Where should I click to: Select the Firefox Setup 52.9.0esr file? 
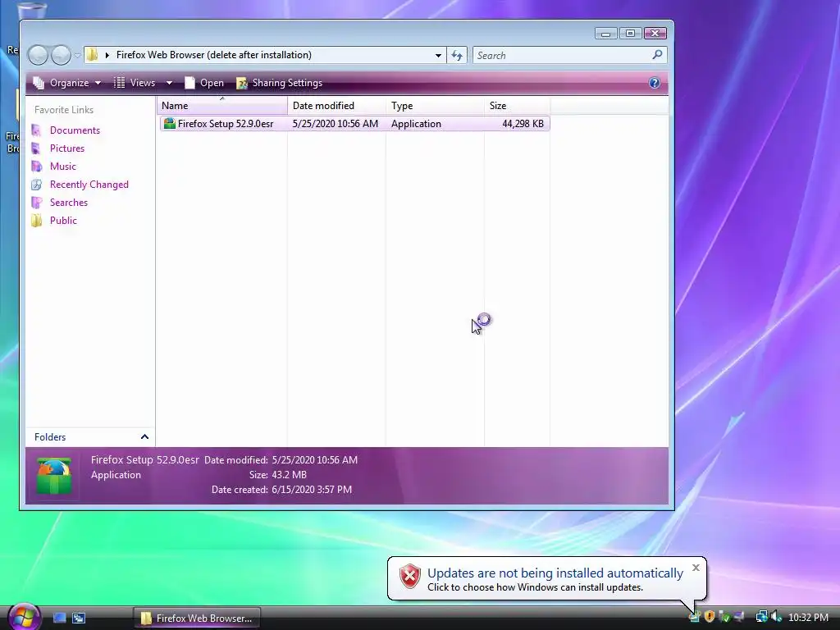pos(354,124)
